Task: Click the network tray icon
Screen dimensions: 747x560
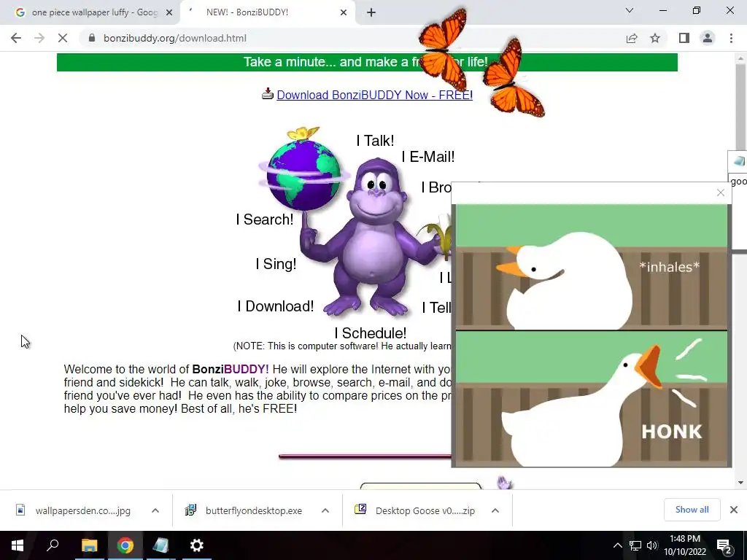Action: click(635, 545)
